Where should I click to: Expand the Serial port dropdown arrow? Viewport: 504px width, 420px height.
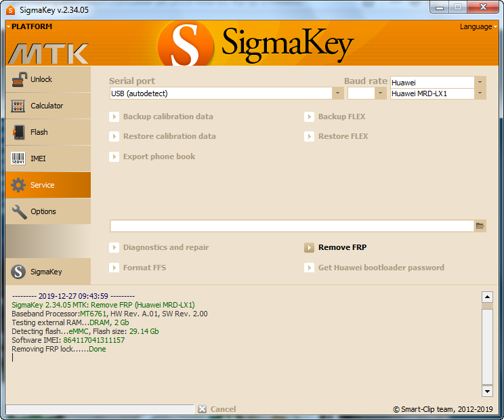point(338,93)
